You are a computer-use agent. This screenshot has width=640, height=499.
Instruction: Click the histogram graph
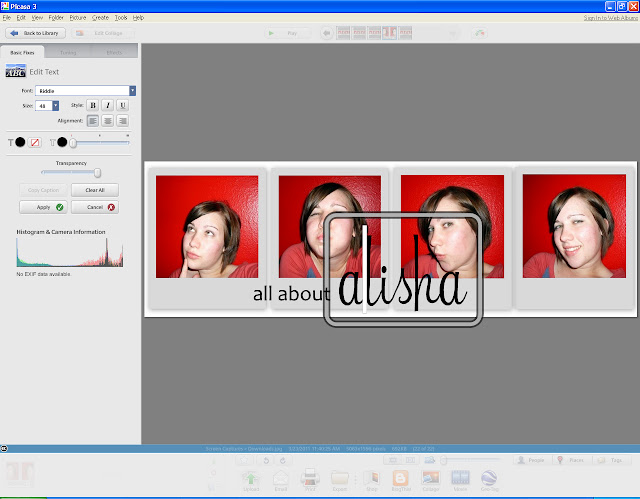(x=69, y=253)
